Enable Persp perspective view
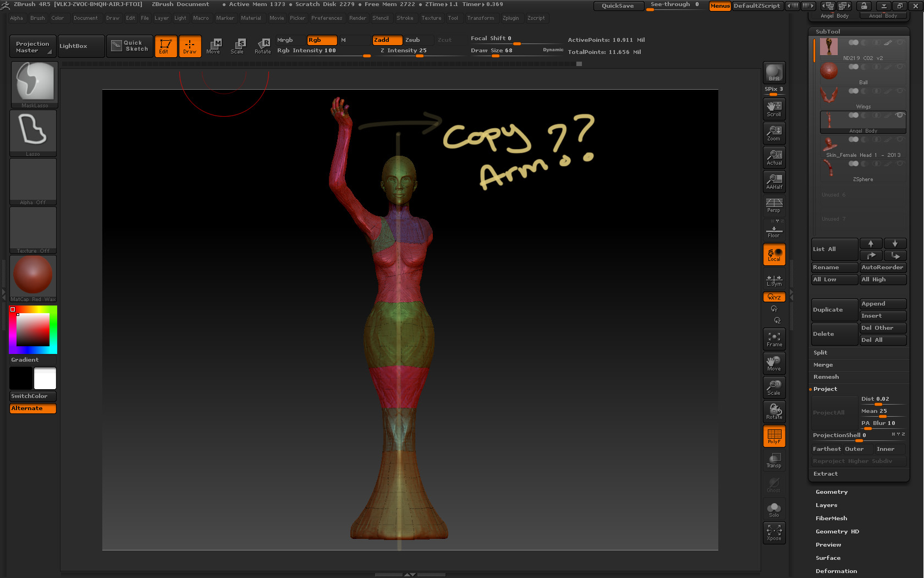 [x=774, y=205]
